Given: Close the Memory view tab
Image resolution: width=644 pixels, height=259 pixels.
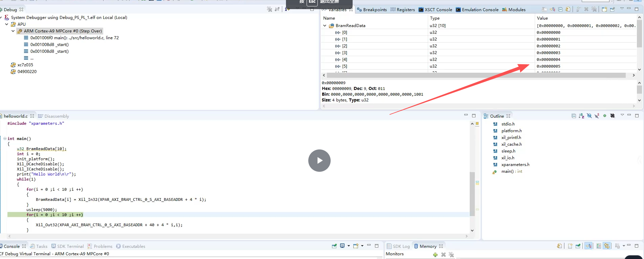Looking at the screenshot, I should tap(441, 246).
